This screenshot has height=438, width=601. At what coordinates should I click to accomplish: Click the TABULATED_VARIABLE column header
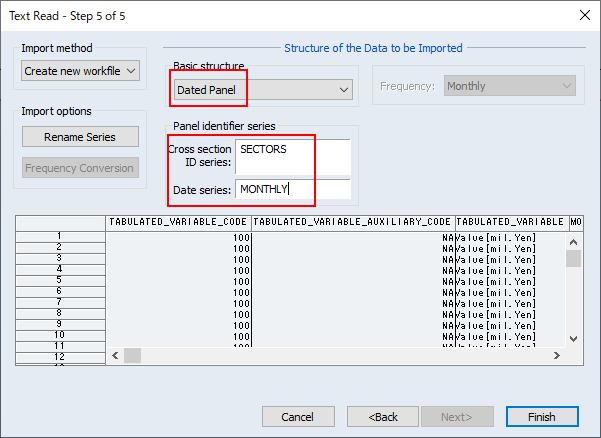tap(510, 221)
